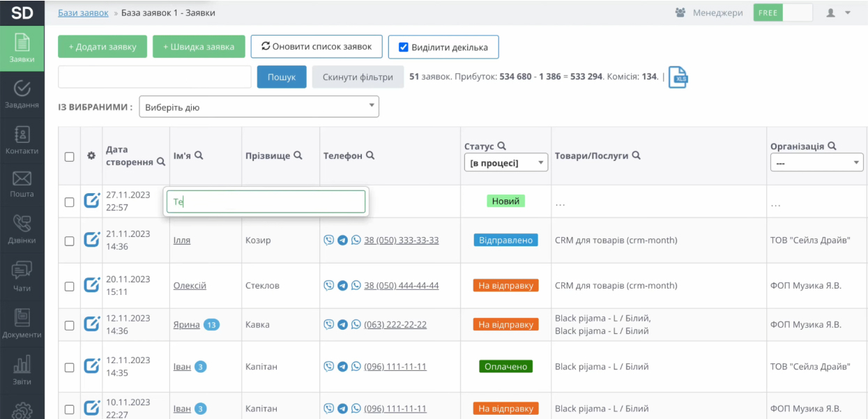Open Telegram for 38 (050) 444-44-44
This screenshot has width=868, height=419.
click(342, 285)
